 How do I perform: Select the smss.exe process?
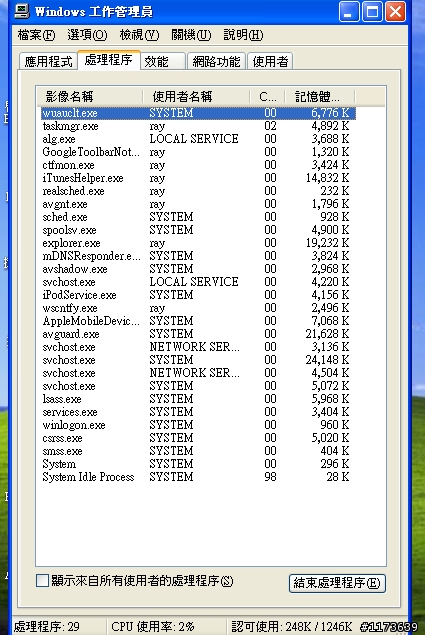click(x=198, y=450)
